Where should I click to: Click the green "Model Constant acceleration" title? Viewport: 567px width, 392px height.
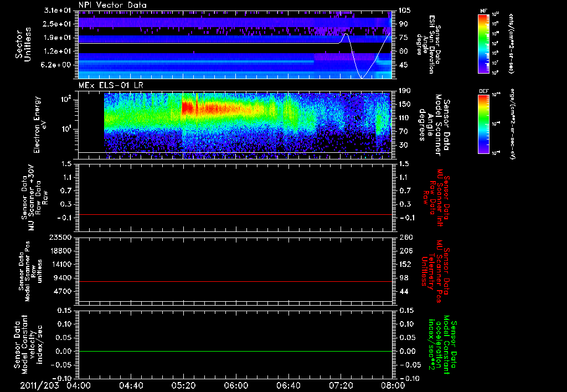pyautogui.click(x=442, y=344)
